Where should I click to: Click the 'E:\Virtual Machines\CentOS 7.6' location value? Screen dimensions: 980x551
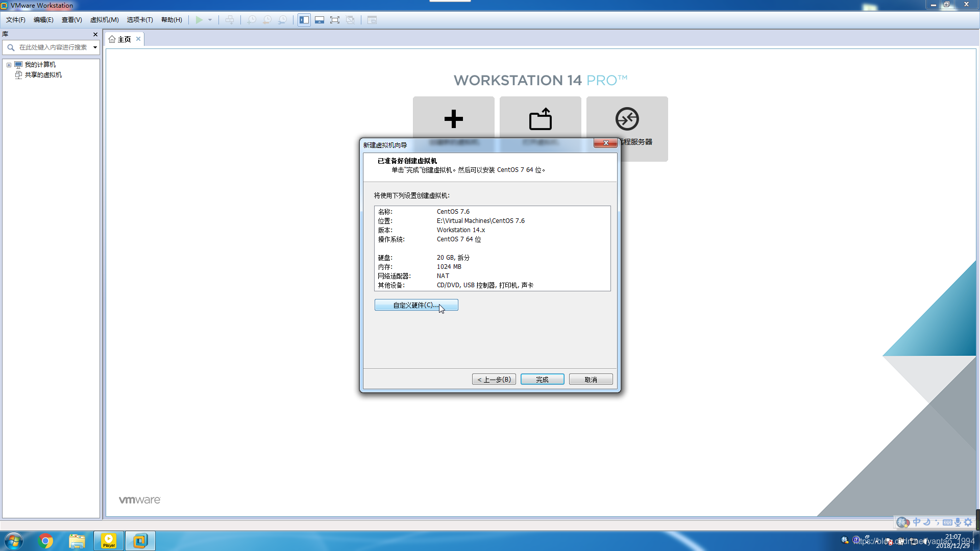(481, 221)
